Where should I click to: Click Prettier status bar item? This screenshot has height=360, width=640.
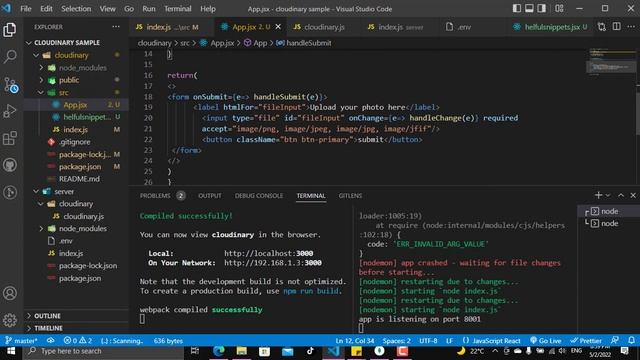pos(586,340)
